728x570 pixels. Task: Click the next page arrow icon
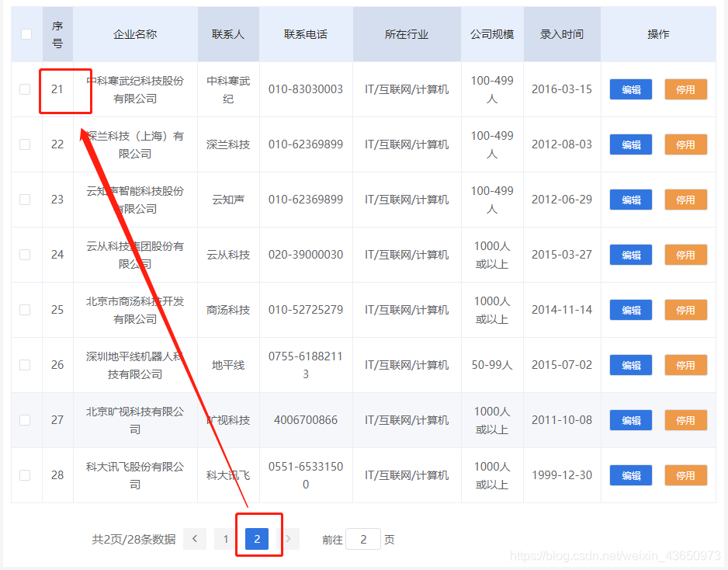[x=288, y=538]
